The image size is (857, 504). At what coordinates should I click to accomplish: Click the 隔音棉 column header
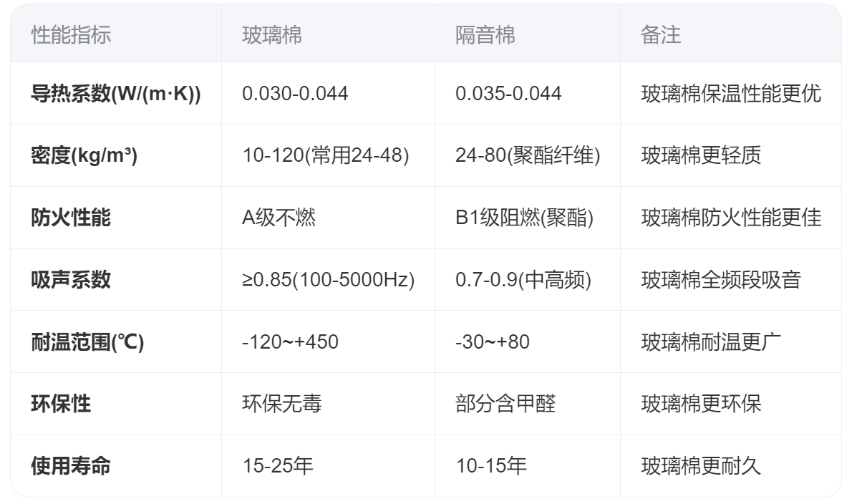(x=485, y=35)
